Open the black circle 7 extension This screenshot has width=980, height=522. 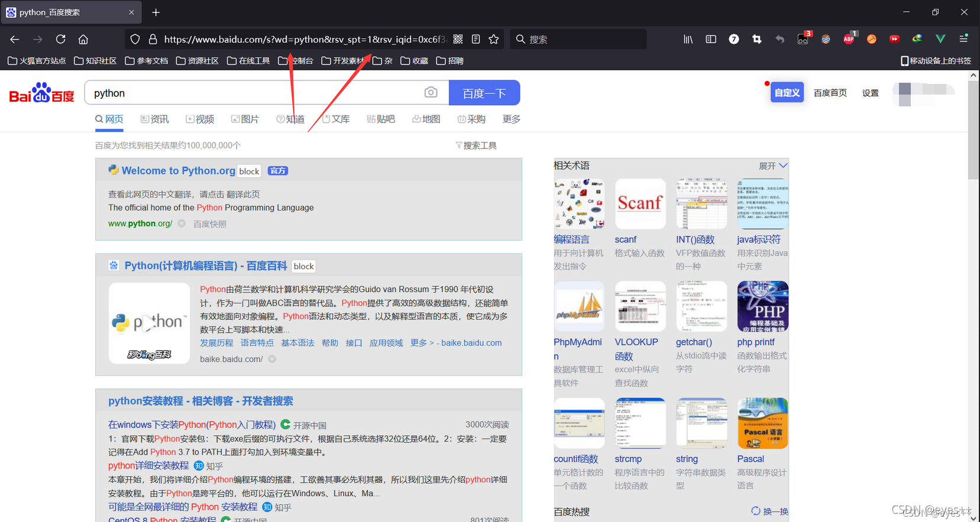click(734, 39)
